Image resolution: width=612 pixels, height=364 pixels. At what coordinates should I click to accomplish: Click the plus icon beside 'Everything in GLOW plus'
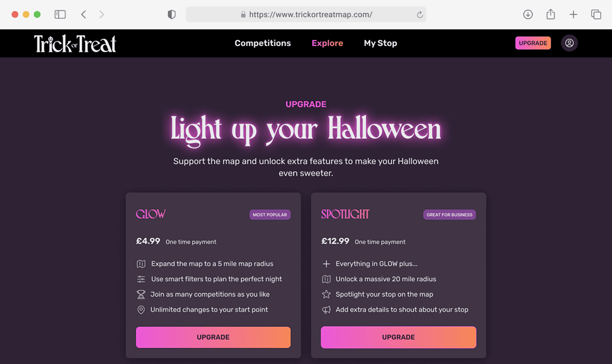[327, 264]
